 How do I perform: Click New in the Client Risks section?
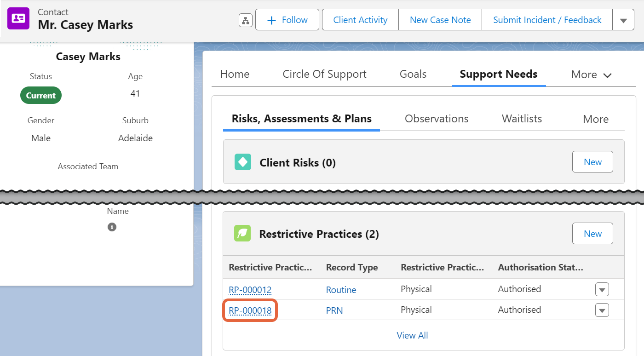coord(592,161)
